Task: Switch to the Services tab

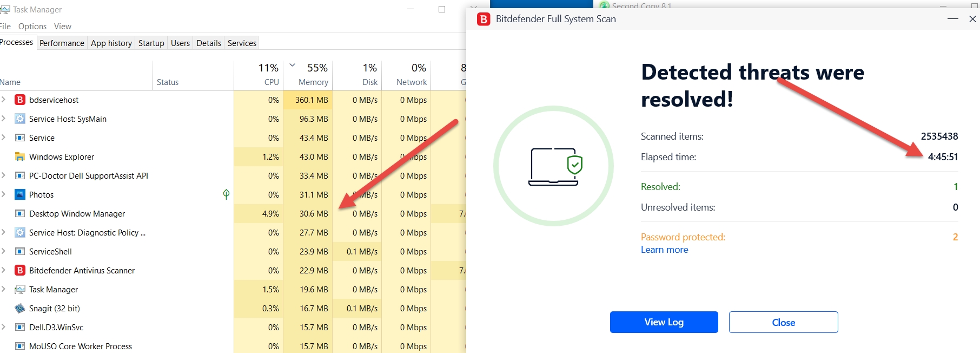Action: coord(242,43)
